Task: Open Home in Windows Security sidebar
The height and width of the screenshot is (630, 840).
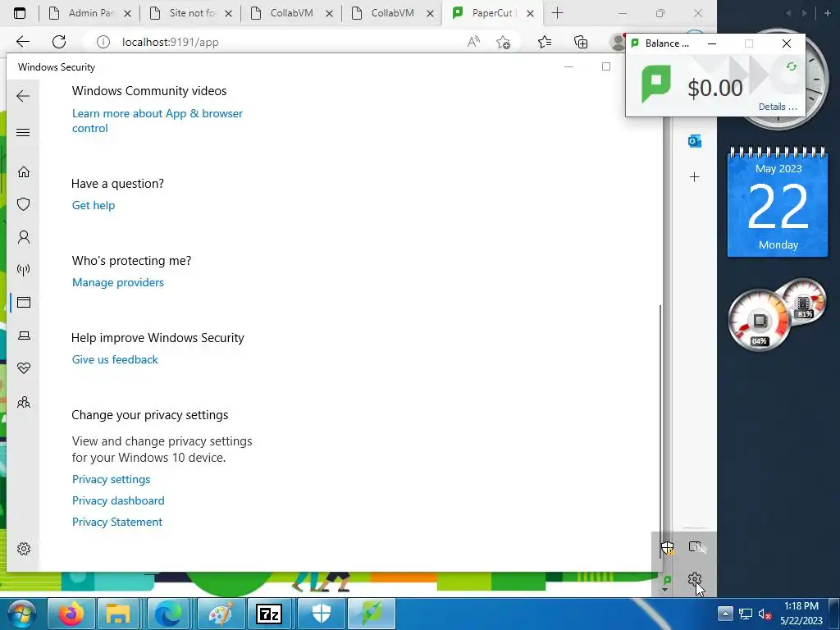Action: [24, 172]
